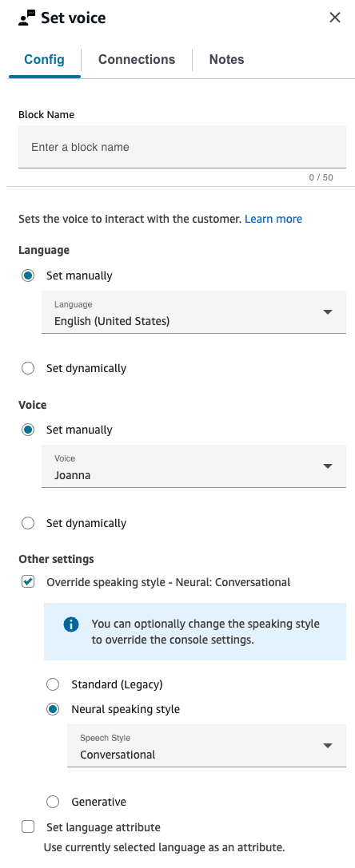
Task: Click the Block Name input field
Action: 182,147
